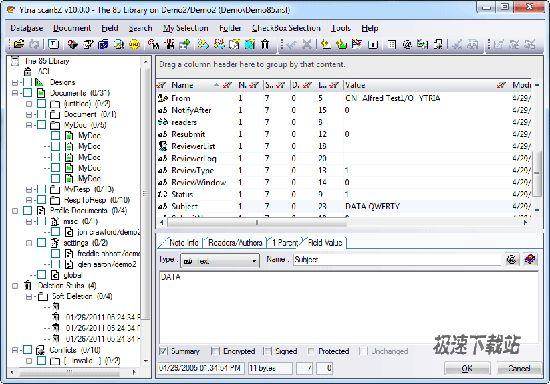Collapse the Deletion Stubs node
Screen dimensions: 550x384
[x=15, y=286]
